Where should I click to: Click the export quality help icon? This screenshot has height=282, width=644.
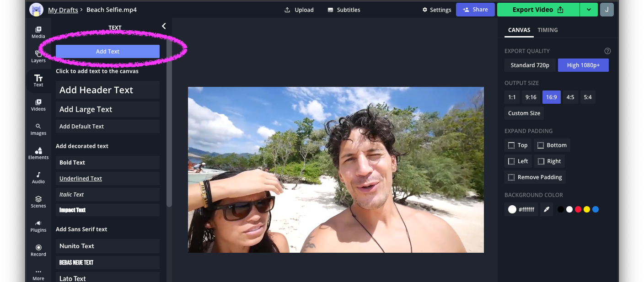pyautogui.click(x=607, y=51)
